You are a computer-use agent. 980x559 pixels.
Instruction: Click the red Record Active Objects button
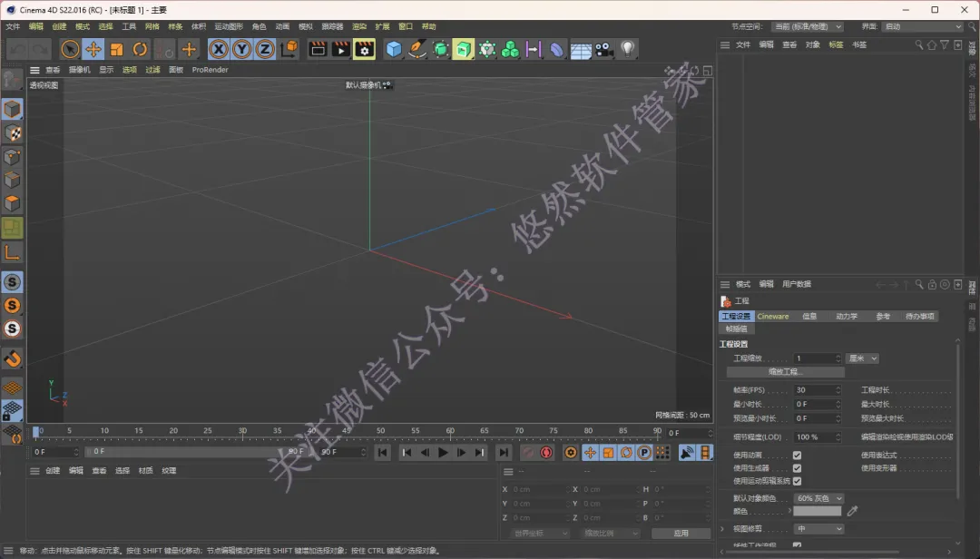coord(528,453)
